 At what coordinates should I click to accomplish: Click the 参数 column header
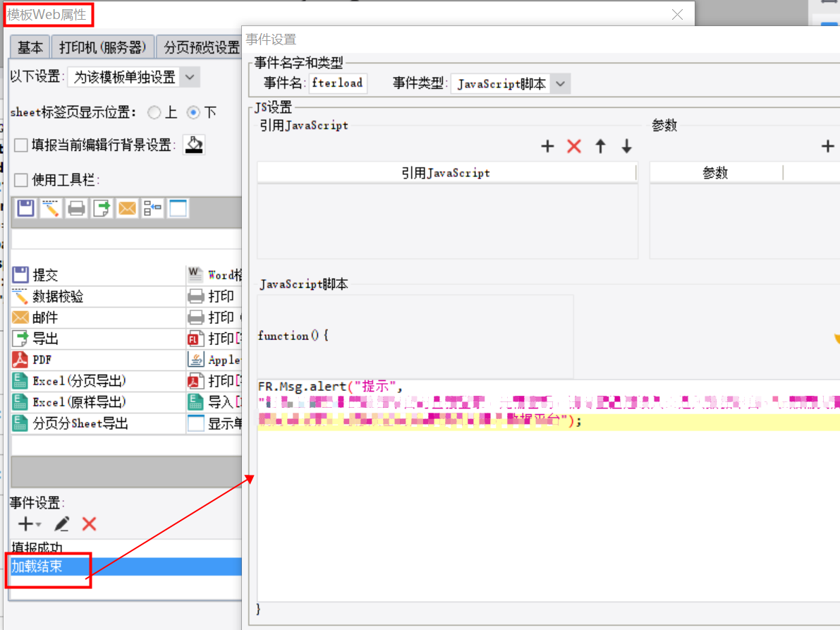(715, 173)
